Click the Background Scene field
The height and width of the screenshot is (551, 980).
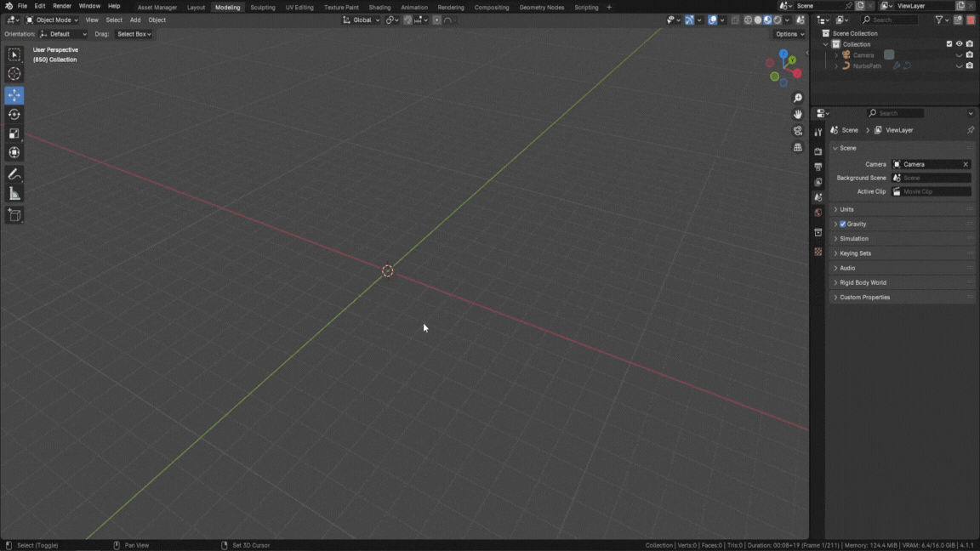pyautogui.click(x=932, y=178)
